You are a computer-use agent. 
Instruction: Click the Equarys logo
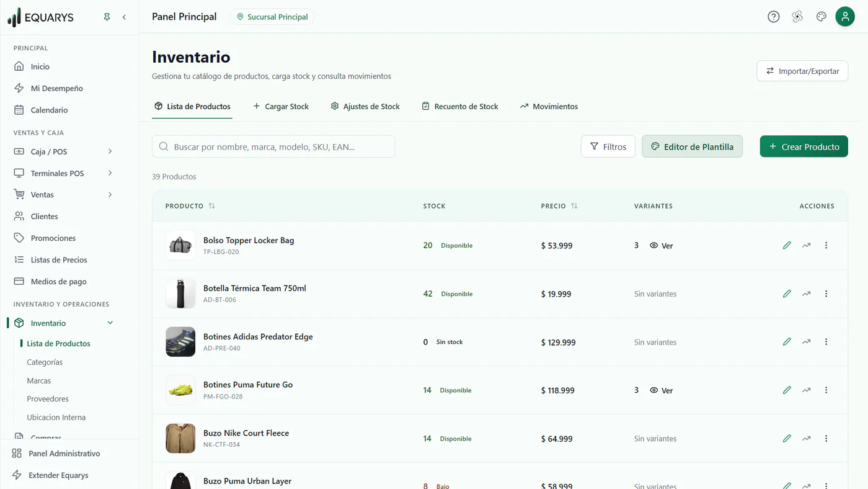point(41,17)
